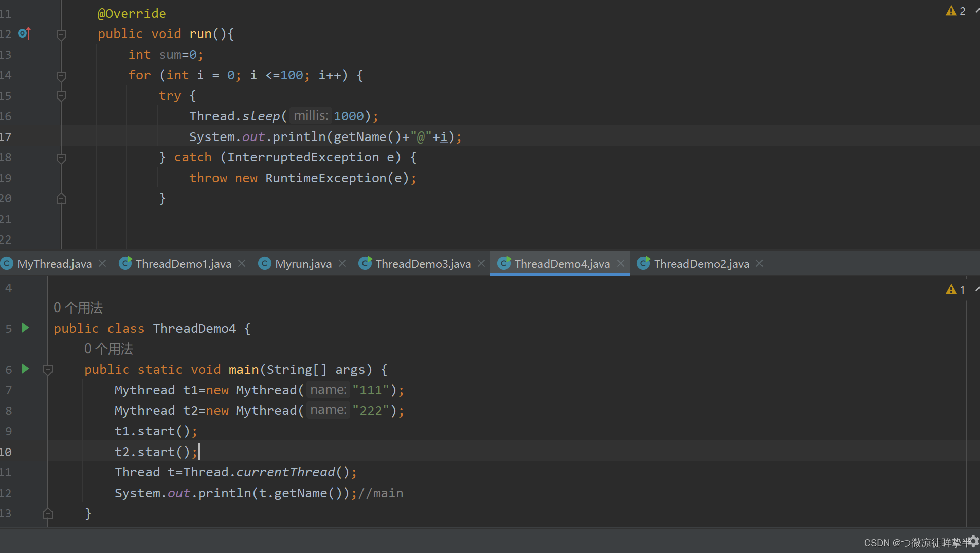Click the override gutter icon beside run()

click(24, 33)
